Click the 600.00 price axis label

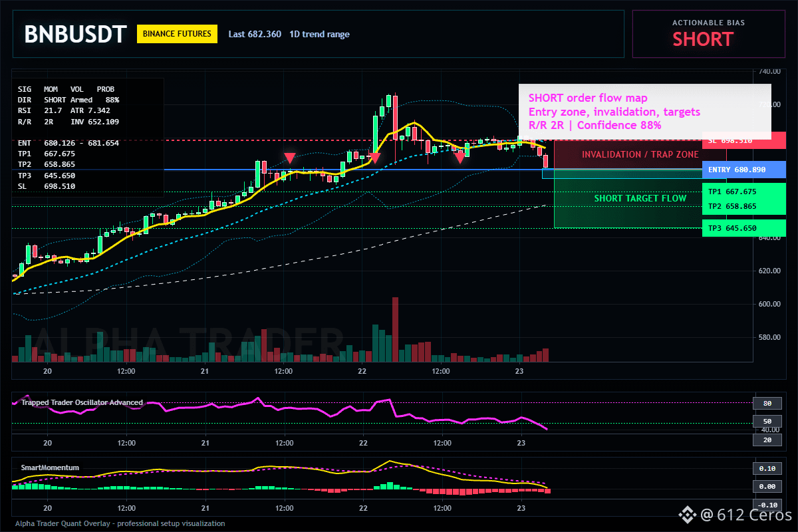click(769, 304)
